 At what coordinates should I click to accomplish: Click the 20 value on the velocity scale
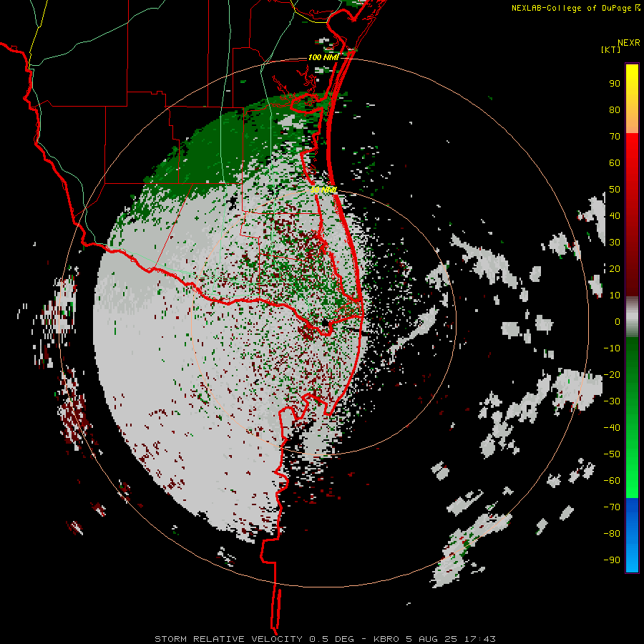615,269
